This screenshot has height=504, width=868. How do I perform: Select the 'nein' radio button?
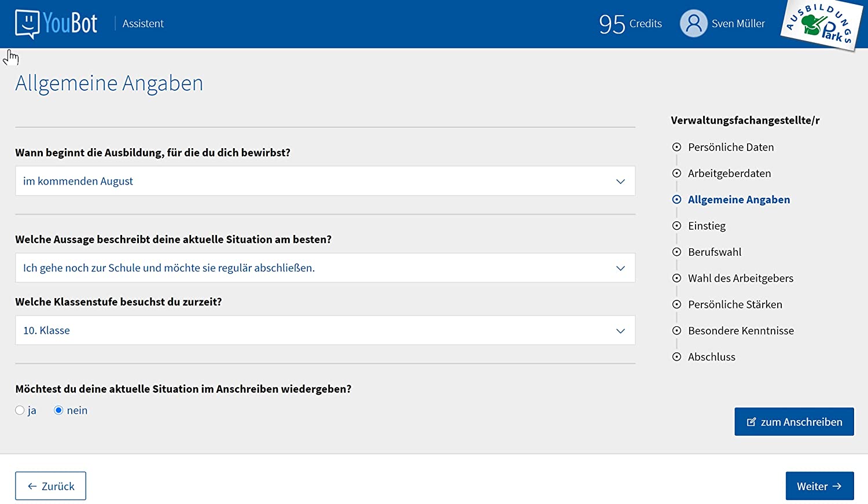coord(58,410)
